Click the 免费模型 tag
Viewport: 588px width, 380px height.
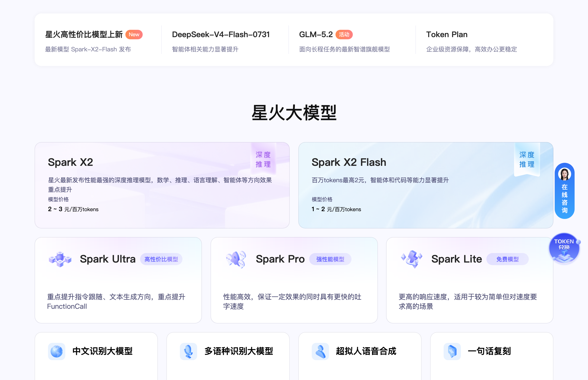pos(507,259)
